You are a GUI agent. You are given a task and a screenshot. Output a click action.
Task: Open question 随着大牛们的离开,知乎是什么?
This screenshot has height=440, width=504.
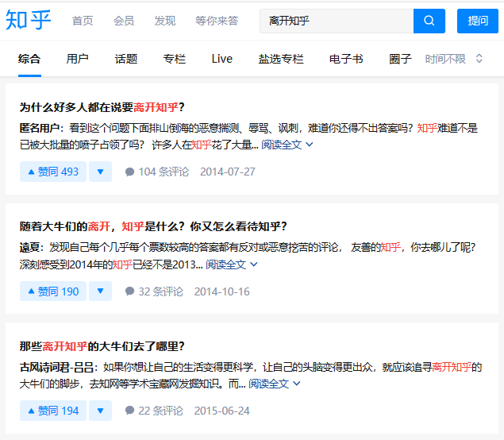(x=153, y=226)
